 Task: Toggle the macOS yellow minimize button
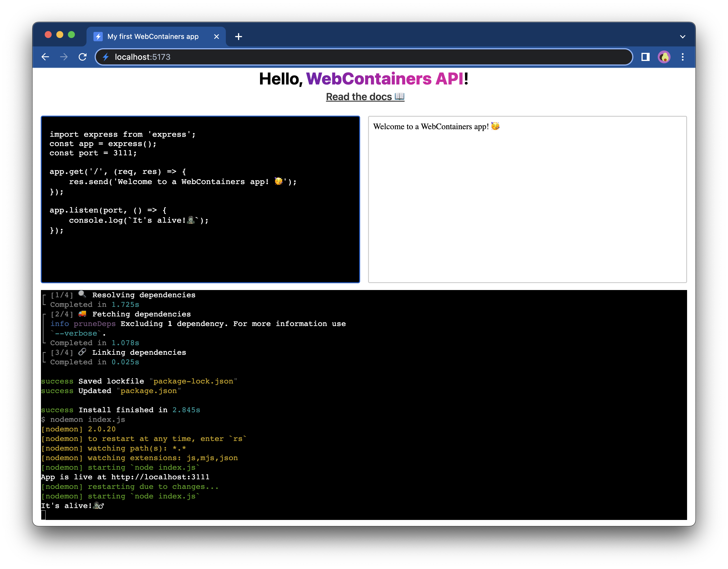pos(59,35)
